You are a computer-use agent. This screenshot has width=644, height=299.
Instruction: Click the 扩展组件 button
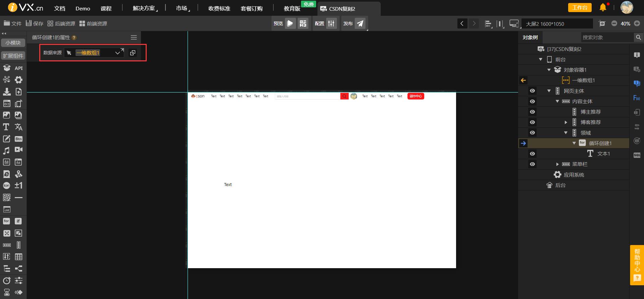tap(13, 56)
